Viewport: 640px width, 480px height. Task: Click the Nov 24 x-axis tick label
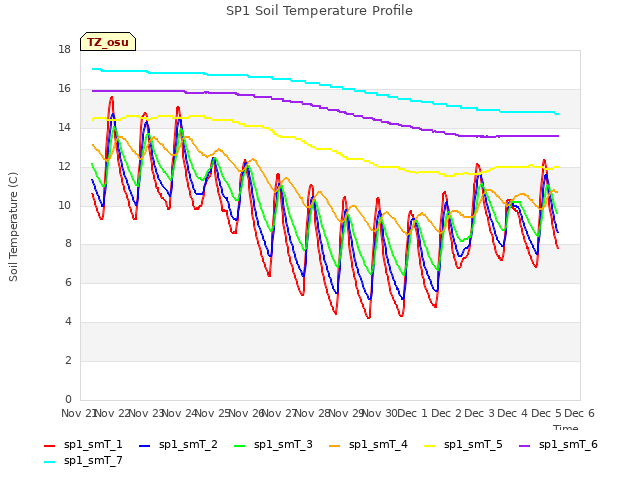click(x=178, y=413)
